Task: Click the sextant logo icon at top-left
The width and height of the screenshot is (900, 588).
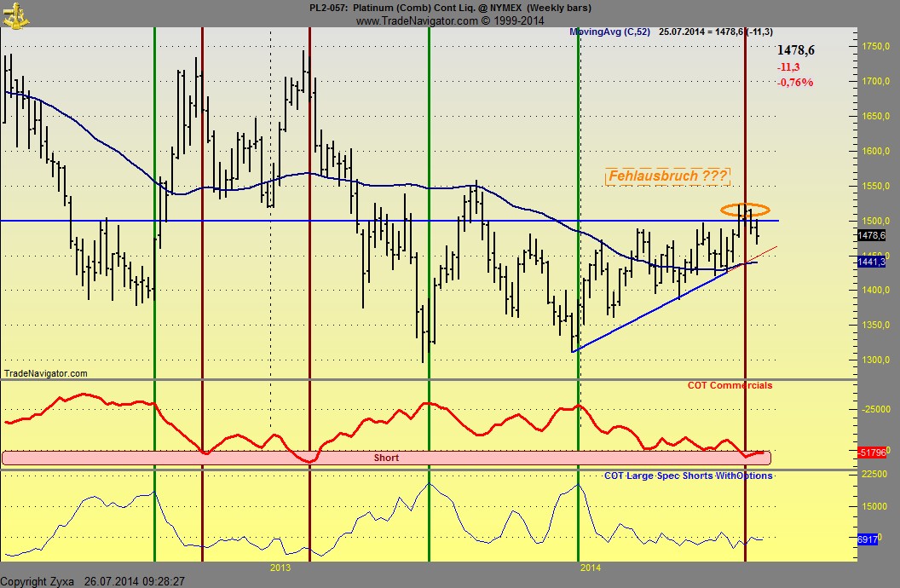Action: point(15,15)
